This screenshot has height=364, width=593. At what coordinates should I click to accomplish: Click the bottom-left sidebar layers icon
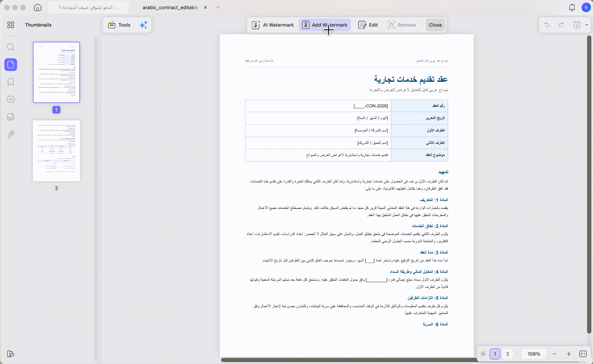[11, 354]
